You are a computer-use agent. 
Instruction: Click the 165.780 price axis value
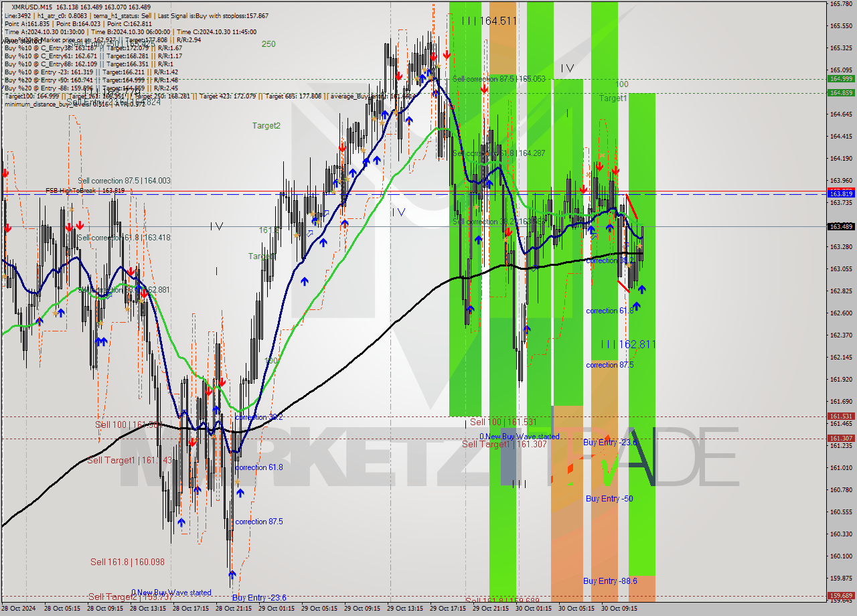[x=841, y=4]
